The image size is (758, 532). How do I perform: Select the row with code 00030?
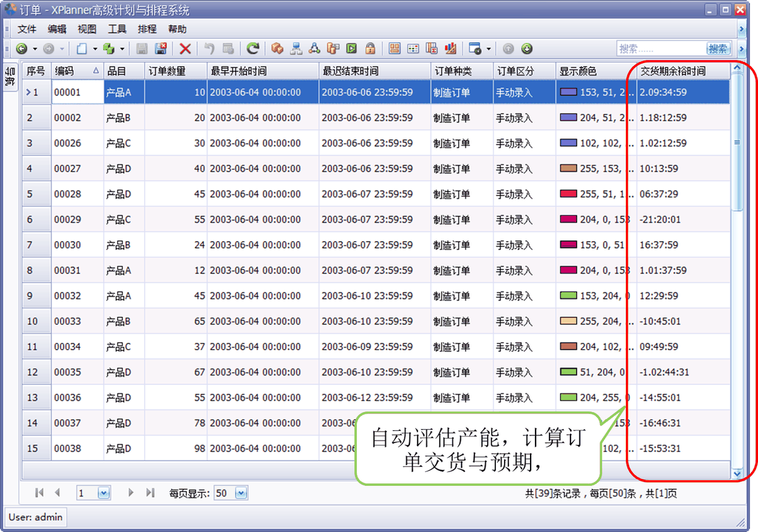point(376,245)
